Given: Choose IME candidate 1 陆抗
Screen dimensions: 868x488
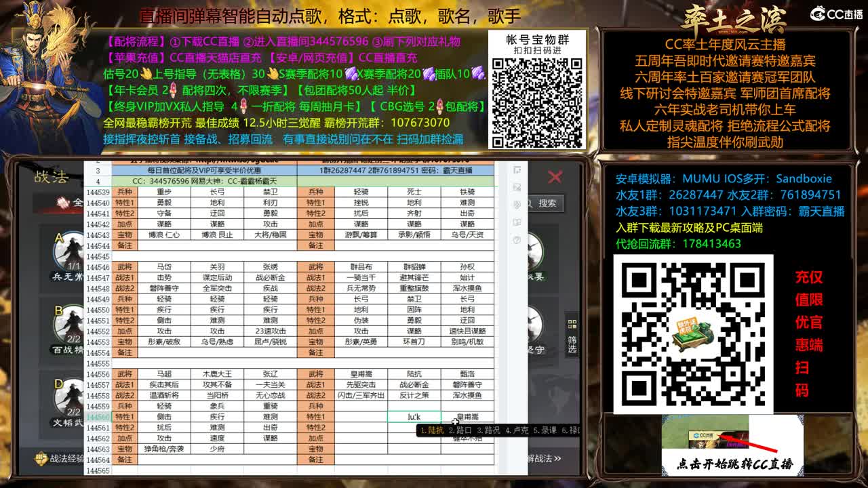Looking at the screenshot, I should click(x=432, y=430).
